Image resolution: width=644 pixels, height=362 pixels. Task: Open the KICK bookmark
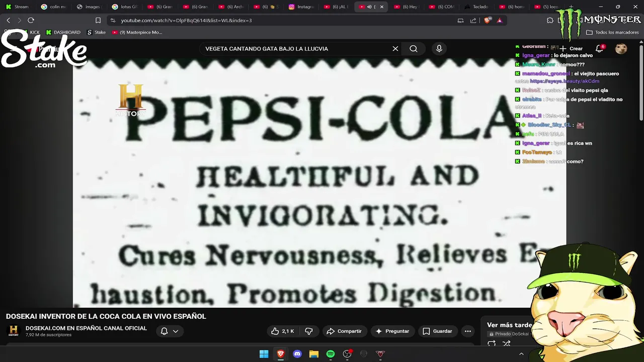30,32
